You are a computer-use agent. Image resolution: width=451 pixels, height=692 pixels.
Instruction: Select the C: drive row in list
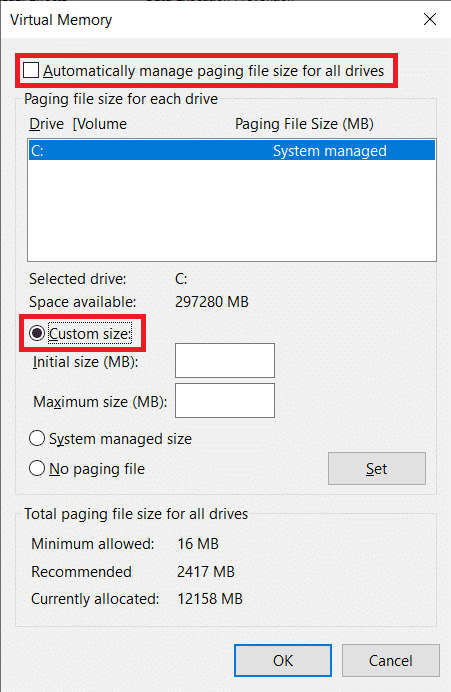pos(232,150)
